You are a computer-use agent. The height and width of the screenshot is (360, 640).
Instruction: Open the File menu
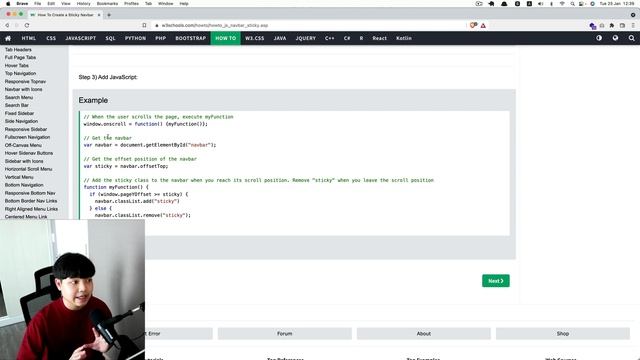(x=38, y=4)
